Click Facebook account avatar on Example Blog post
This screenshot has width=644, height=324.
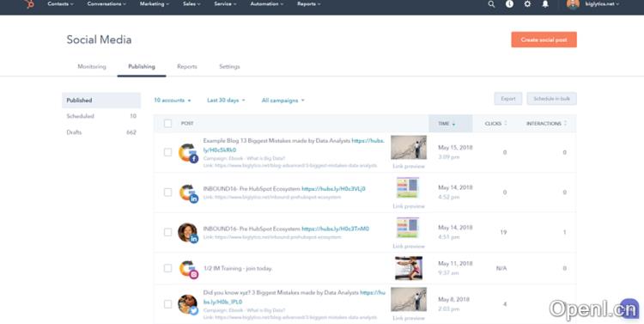click(x=188, y=152)
